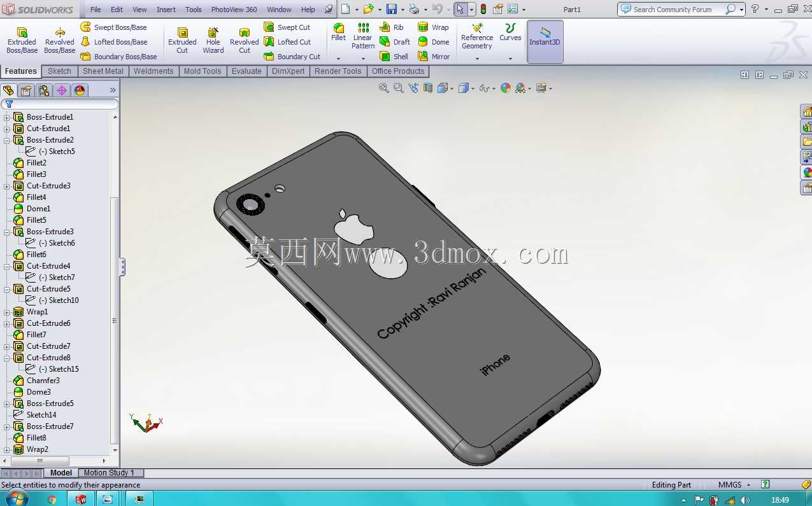This screenshot has height=506, width=812.
Task: Open the Curves tools
Action: coord(510,32)
